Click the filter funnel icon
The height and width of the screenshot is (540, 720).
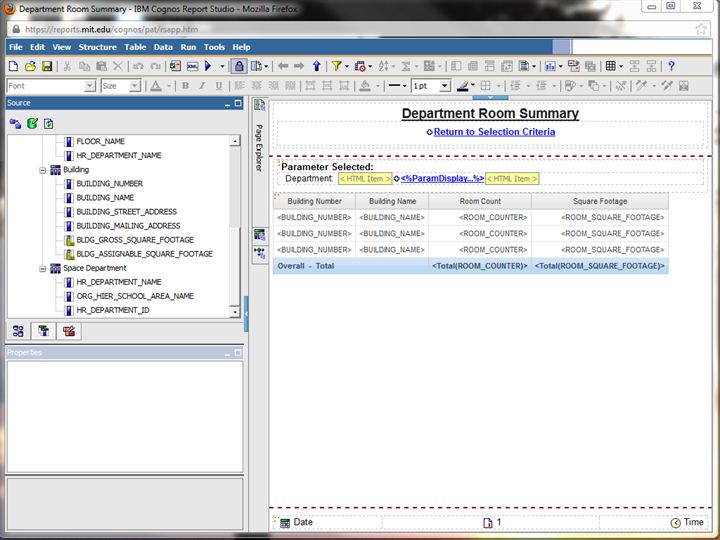pos(337,66)
